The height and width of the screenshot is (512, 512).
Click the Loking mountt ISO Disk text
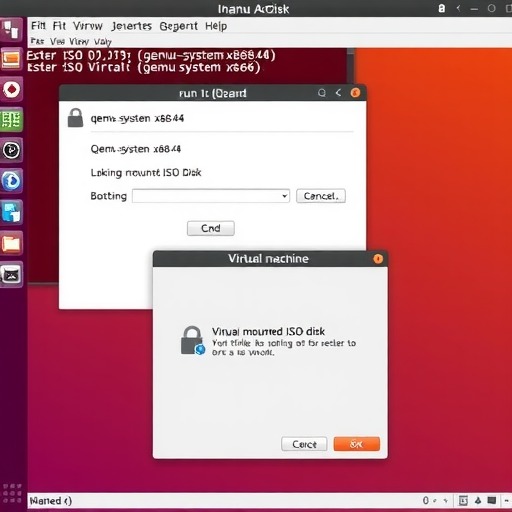(146, 173)
